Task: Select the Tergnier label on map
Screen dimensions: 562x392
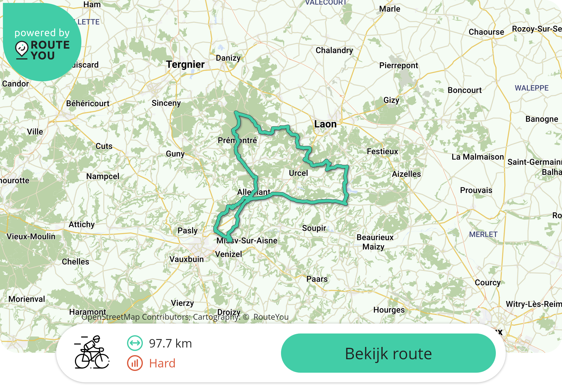Action: coord(185,64)
